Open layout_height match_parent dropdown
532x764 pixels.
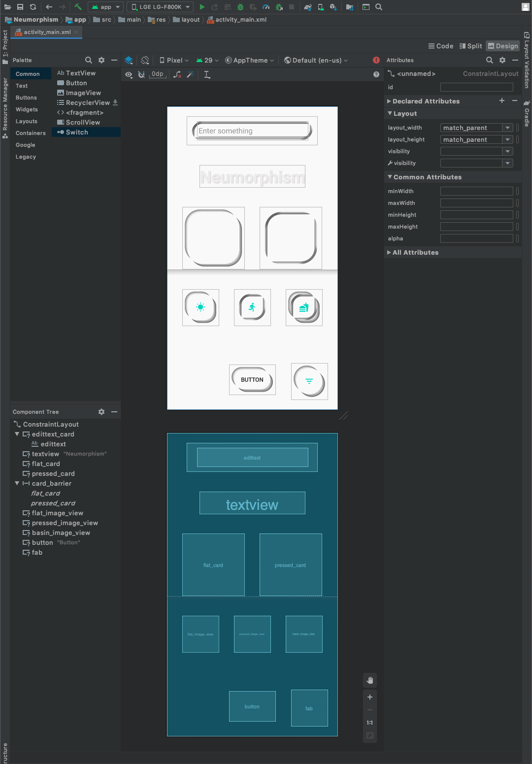pos(507,139)
